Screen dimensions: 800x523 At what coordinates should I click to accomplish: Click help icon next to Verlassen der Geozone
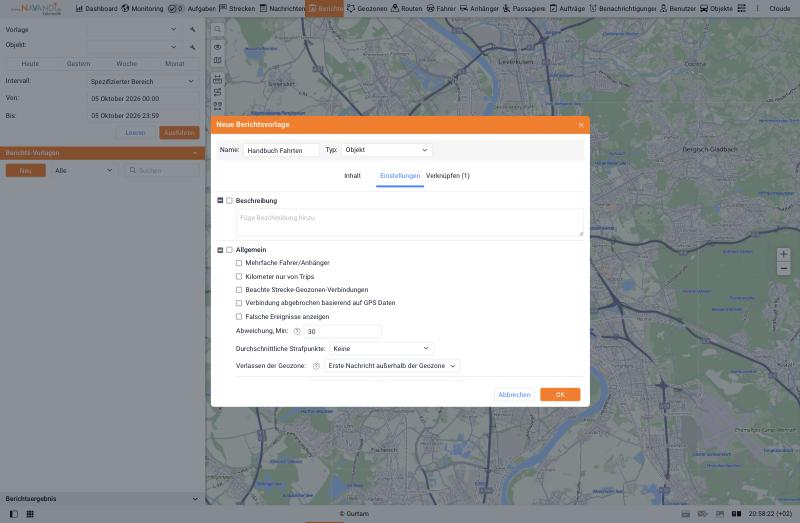[316, 366]
